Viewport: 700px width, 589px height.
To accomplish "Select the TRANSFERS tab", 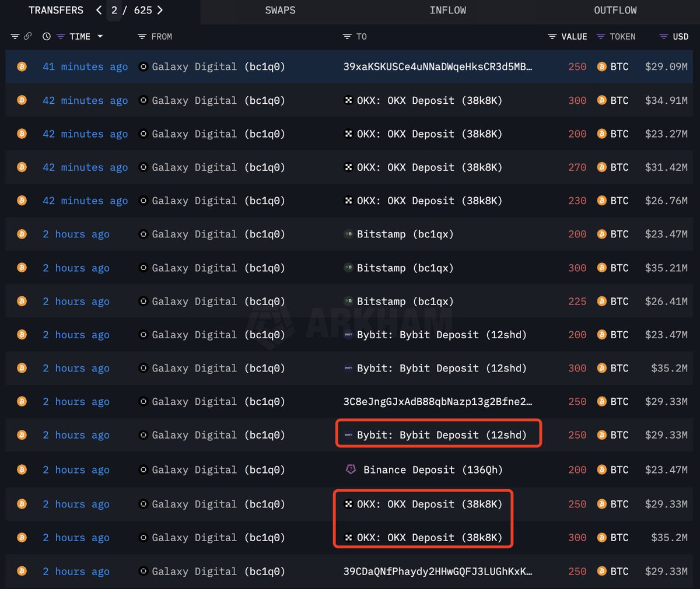I will 56,10.
